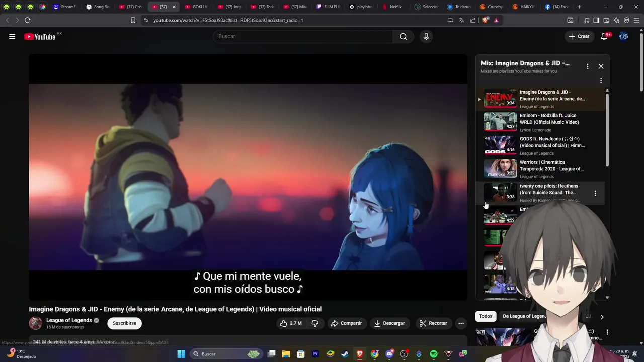The image size is (644, 362).
Task: Open YouTube notifications bell
Action: point(605,36)
